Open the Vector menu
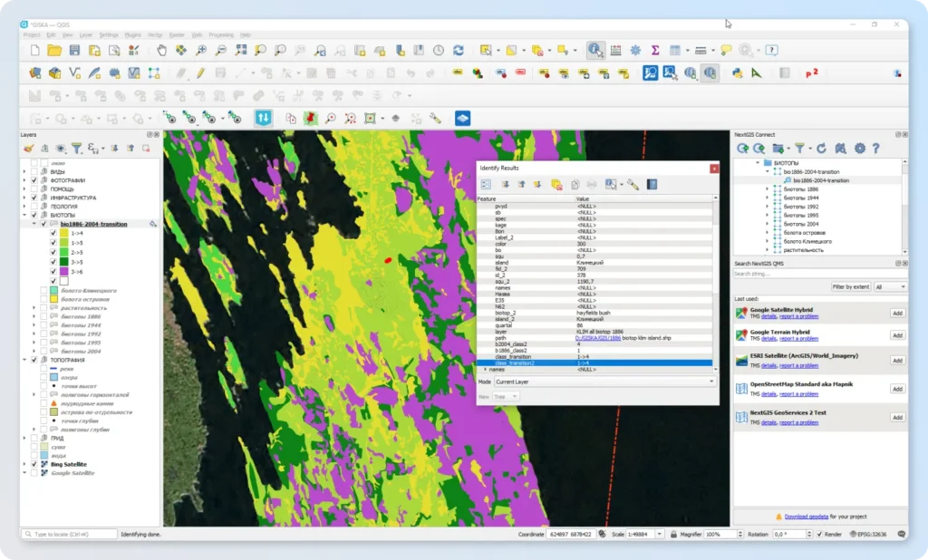The height and width of the screenshot is (560, 928). (x=155, y=35)
